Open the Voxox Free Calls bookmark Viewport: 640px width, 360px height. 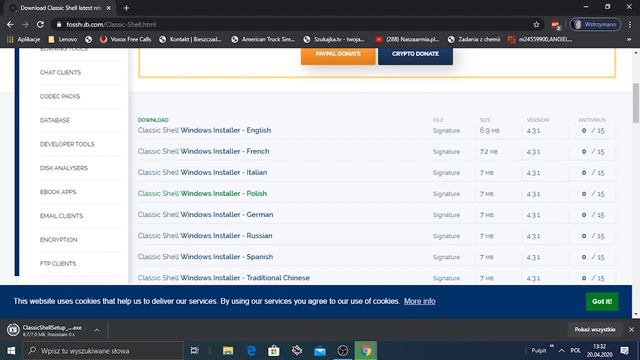pyautogui.click(x=126, y=39)
